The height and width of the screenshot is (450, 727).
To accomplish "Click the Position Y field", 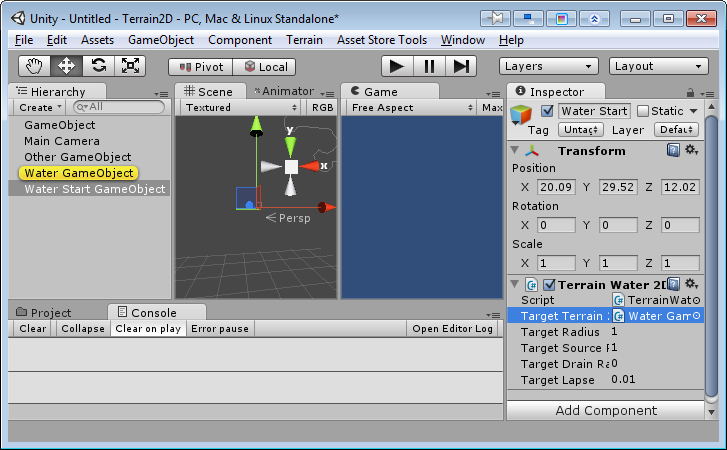I will pyautogui.click(x=618, y=187).
